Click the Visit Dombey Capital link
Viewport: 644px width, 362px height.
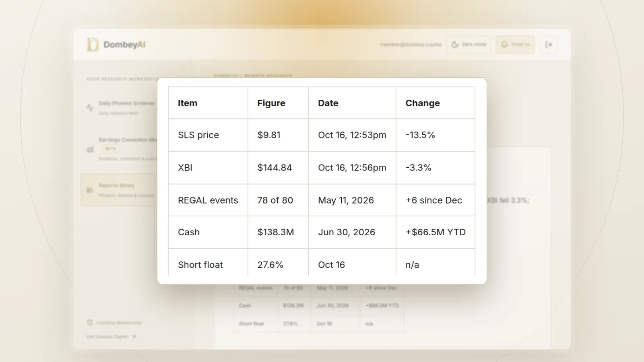click(111, 337)
